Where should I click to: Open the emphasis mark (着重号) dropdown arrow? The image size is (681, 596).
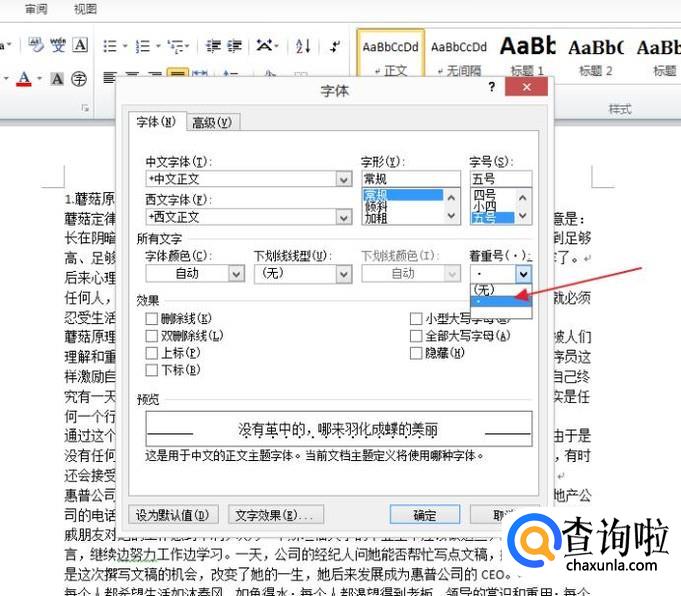pyautogui.click(x=523, y=274)
